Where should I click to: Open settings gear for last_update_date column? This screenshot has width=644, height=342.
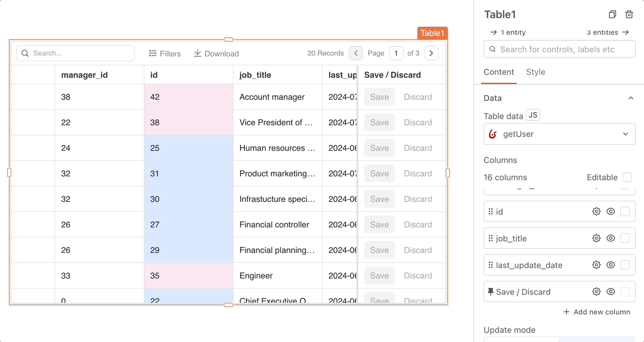tap(596, 265)
